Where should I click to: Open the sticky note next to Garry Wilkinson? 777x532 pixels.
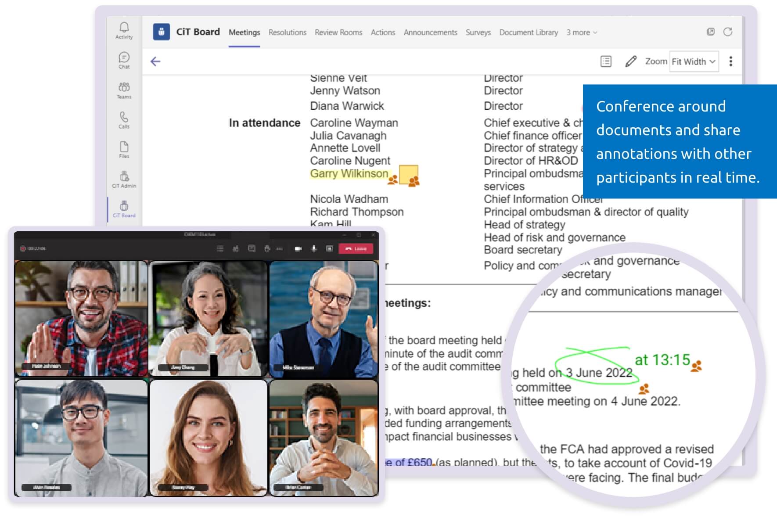[409, 175]
